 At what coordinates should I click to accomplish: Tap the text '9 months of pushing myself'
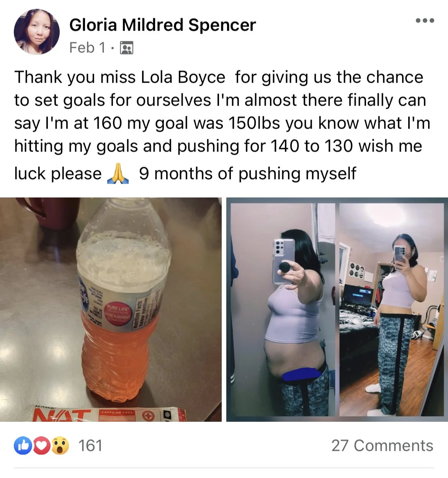pyautogui.click(x=247, y=174)
